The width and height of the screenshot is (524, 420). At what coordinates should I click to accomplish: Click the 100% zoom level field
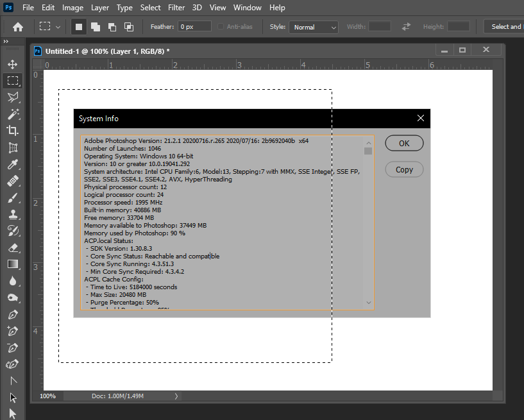[48, 396]
